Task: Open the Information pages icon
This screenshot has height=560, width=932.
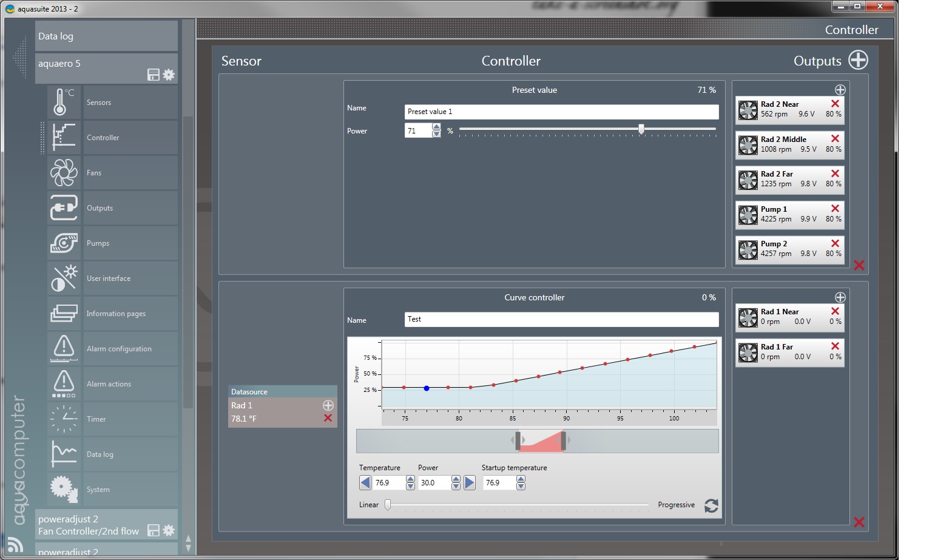Action: 64,313
